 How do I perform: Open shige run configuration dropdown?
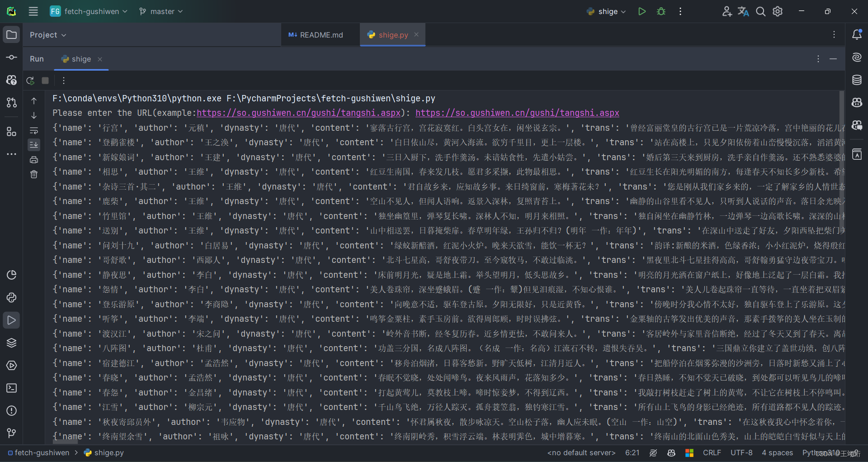click(606, 11)
